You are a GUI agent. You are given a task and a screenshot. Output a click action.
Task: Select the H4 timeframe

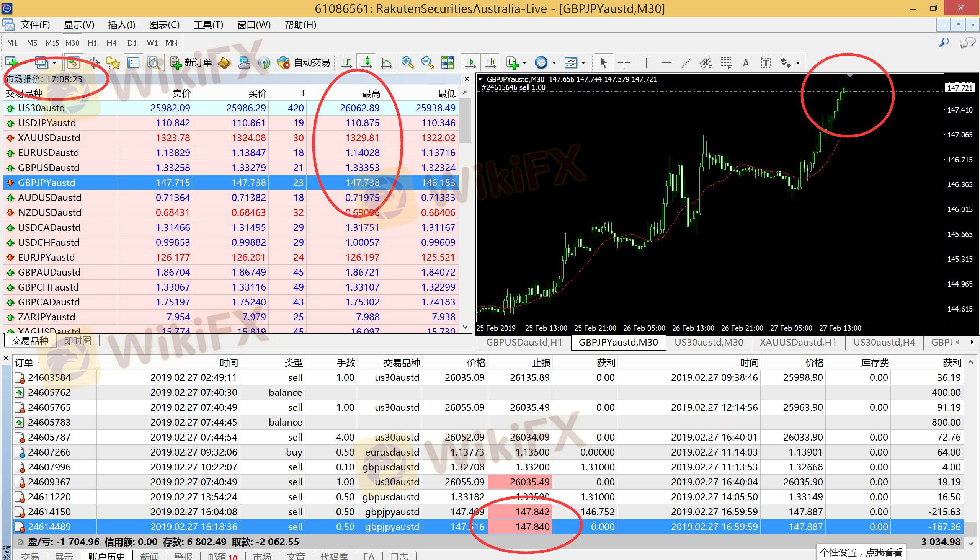coord(111,43)
